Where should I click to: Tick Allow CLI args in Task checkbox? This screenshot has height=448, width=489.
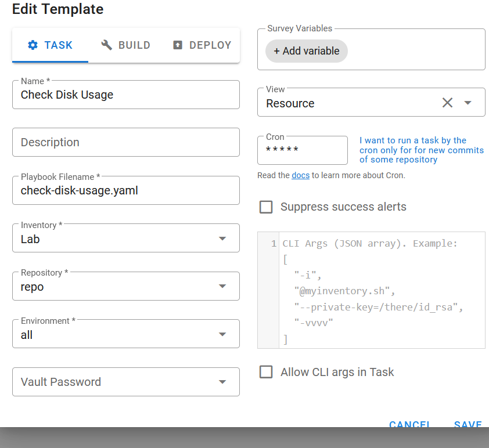point(266,372)
